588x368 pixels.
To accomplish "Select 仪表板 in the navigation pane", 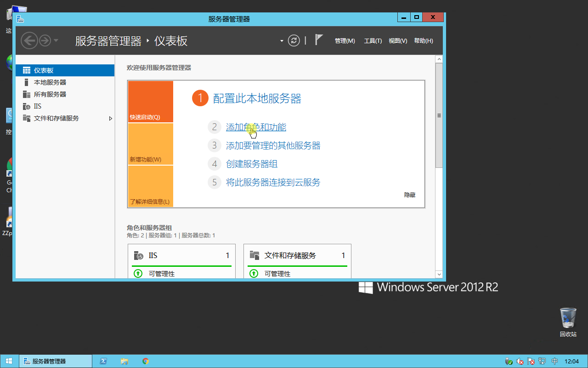I will (65, 70).
